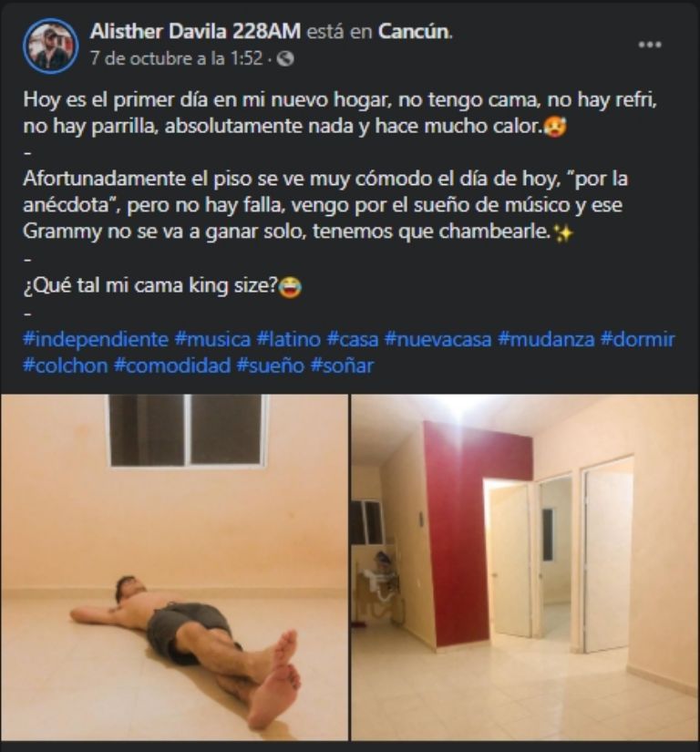The width and height of the screenshot is (700, 752).
Task: Click the post text about Grammy
Action: tap(325, 205)
